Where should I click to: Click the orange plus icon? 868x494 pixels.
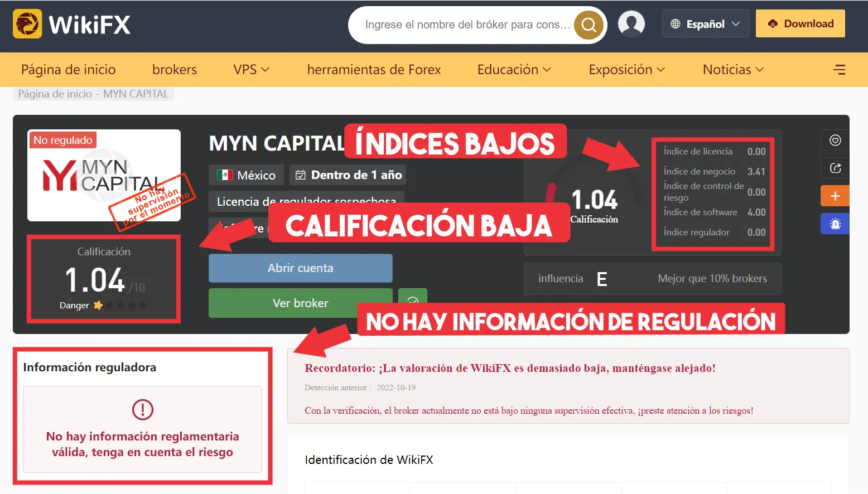(835, 196)
